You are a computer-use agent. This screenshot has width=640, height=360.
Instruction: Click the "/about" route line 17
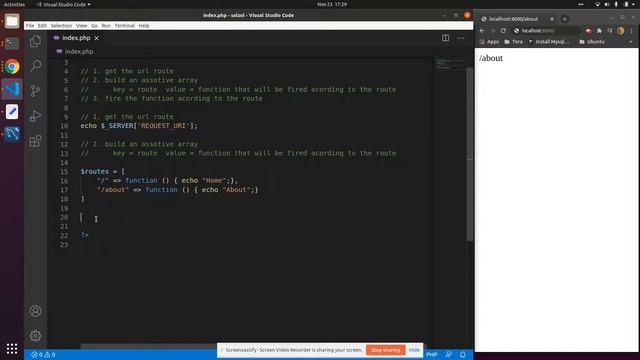(178, 190)
